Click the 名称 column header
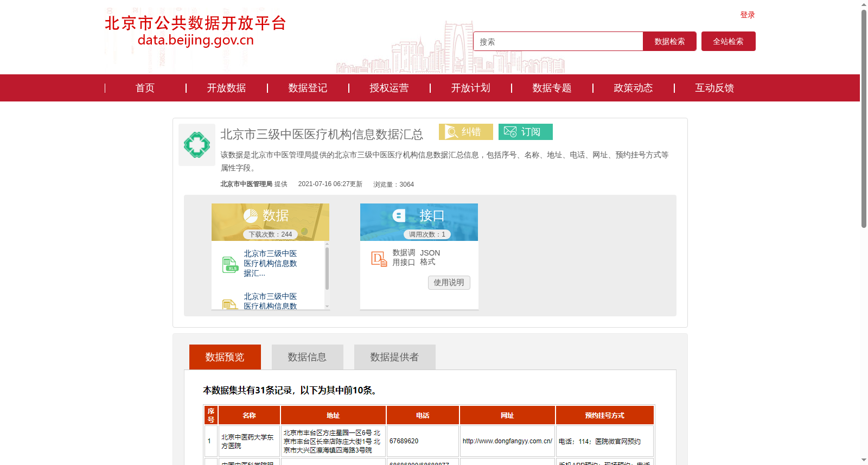868x465 pixels. point(250,415)
